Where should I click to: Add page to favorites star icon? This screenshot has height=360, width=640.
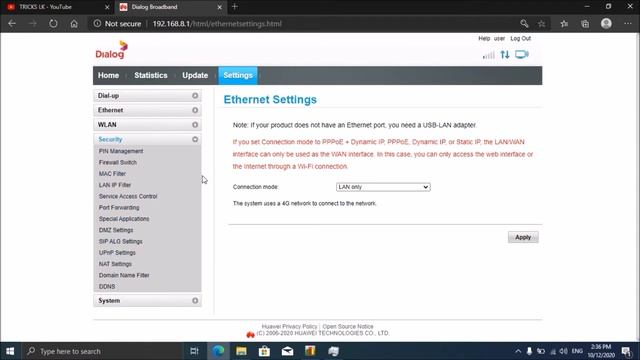[x=542, y=24]
